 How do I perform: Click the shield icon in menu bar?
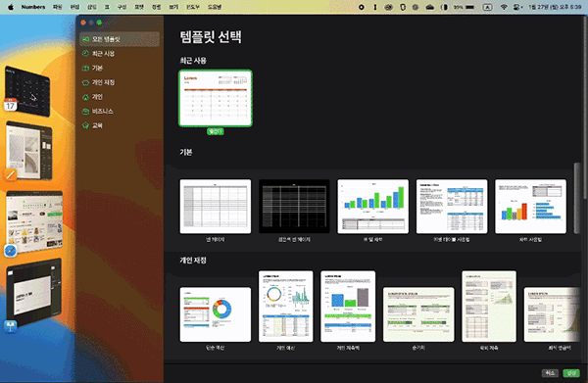(x=403, y=7)
